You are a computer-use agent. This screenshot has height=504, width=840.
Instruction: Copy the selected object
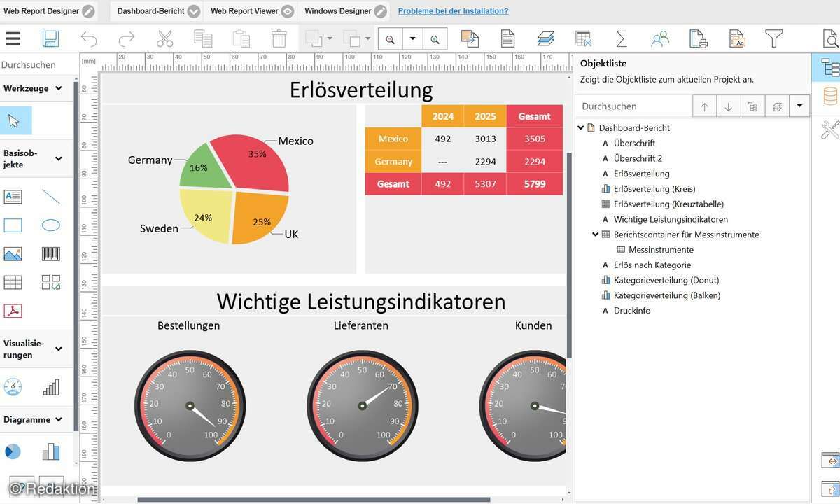point(203,38)
